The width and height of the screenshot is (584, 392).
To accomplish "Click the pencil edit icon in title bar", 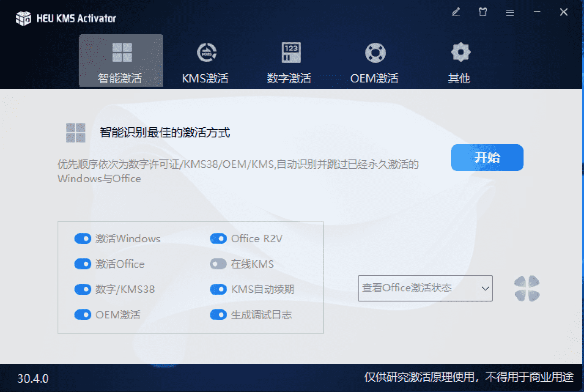I will 456,12.
